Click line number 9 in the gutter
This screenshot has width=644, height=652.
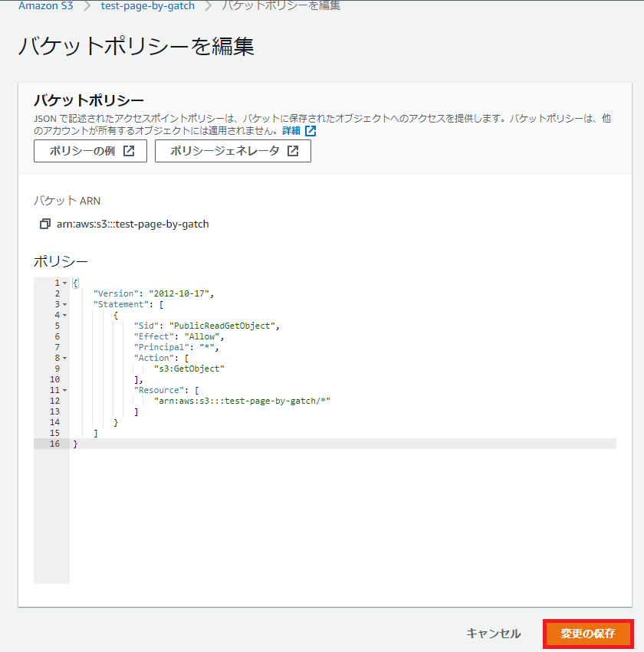[x=58, y=369]
